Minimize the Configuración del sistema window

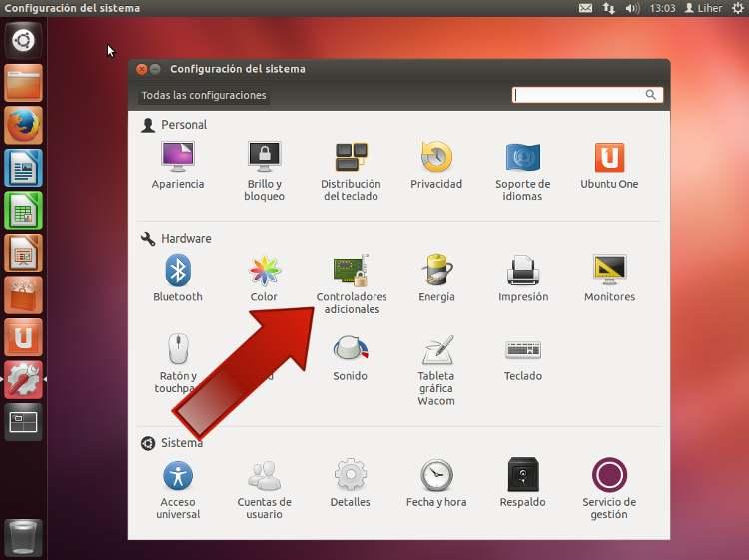155,69
